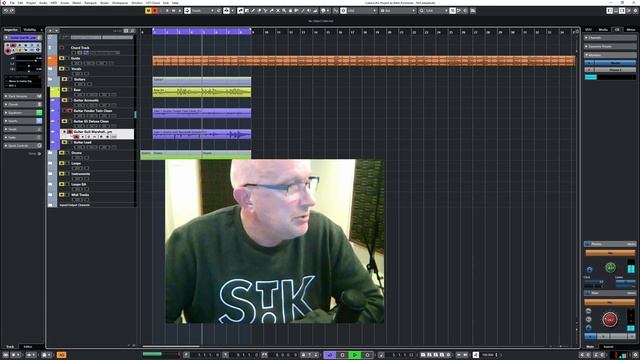Click the Record button in the transport bar
Viewport: 640px width, 360px height.
[367, 355]
